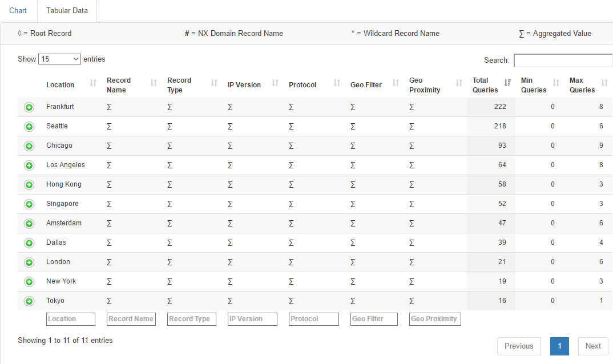Screen dimensions: 613x364
Task: Select page 1 in pagination
Action: tap(559, 346)
